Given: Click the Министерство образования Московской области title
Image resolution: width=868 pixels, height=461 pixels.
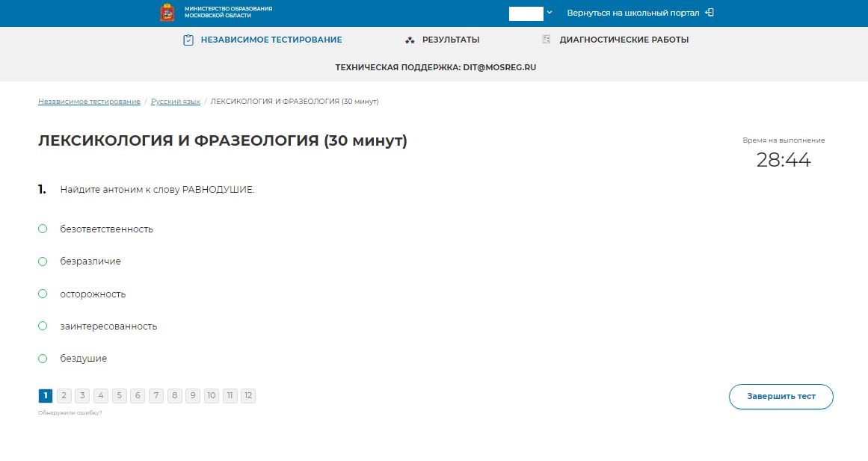Looking at the screenshot, I should click(228, 12).
